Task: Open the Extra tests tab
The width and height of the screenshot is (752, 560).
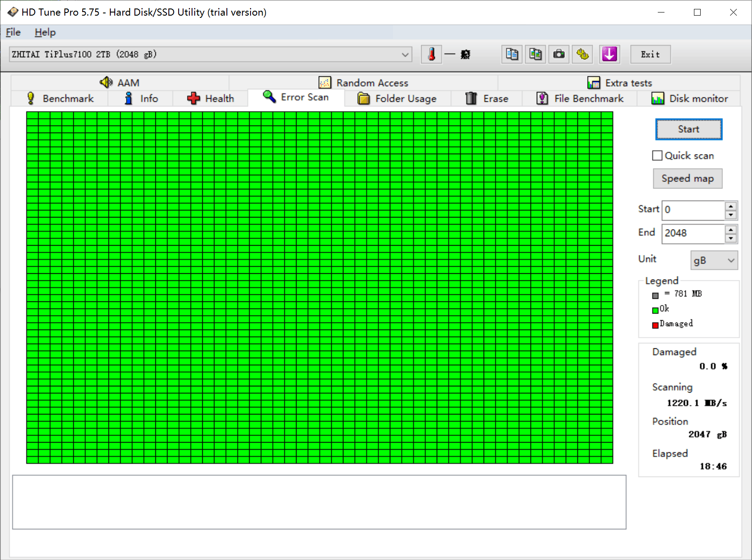Action: (x=619, y=83)
